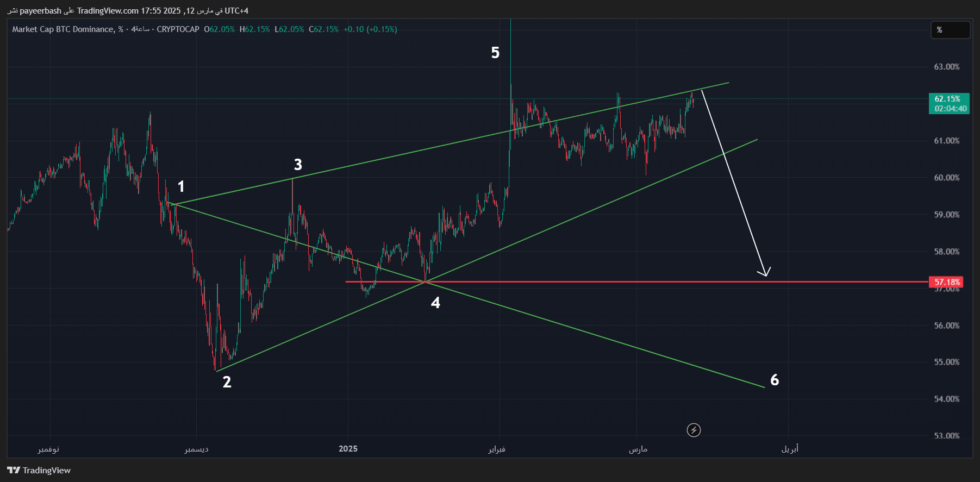The width and height of the screenshot is (980, 482).
Task: Click the مارس date label on time axis
Action: 638,449
